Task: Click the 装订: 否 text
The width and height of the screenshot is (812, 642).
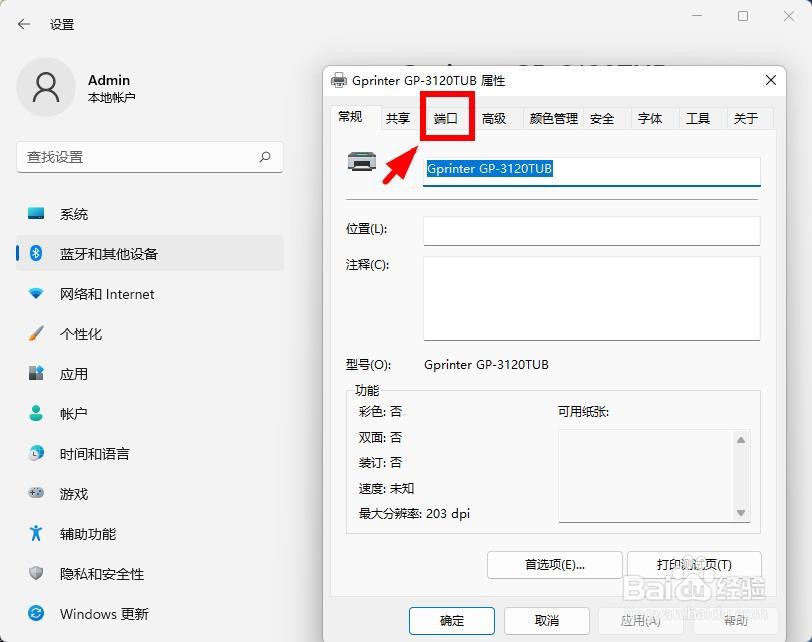Action: (380, 462)
